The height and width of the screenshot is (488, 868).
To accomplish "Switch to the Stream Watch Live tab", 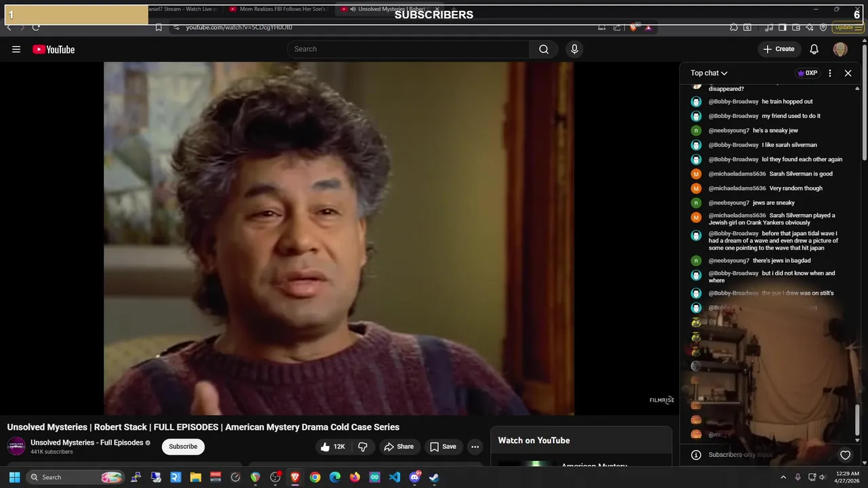I will pyautogui.click(x=182, y=9).
